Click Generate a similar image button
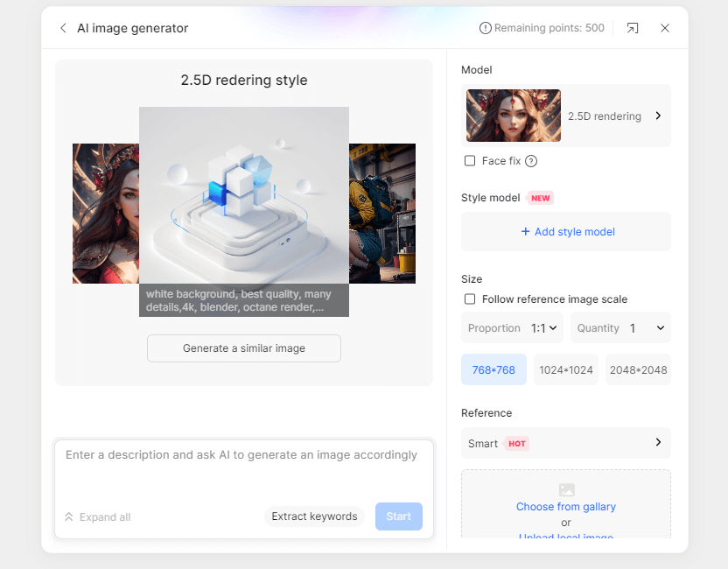728x569 pixels. point(244,348)
